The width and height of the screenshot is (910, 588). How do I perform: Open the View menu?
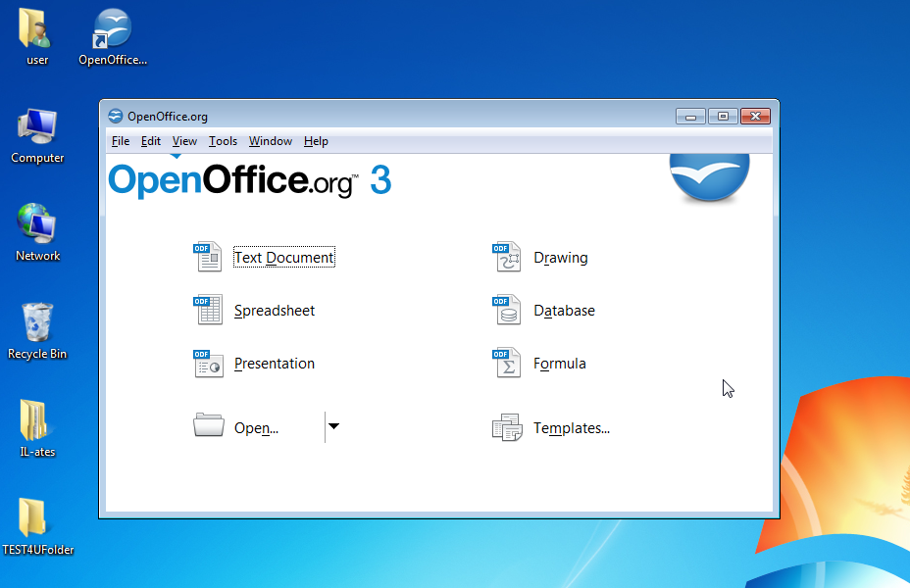point(184,141)
